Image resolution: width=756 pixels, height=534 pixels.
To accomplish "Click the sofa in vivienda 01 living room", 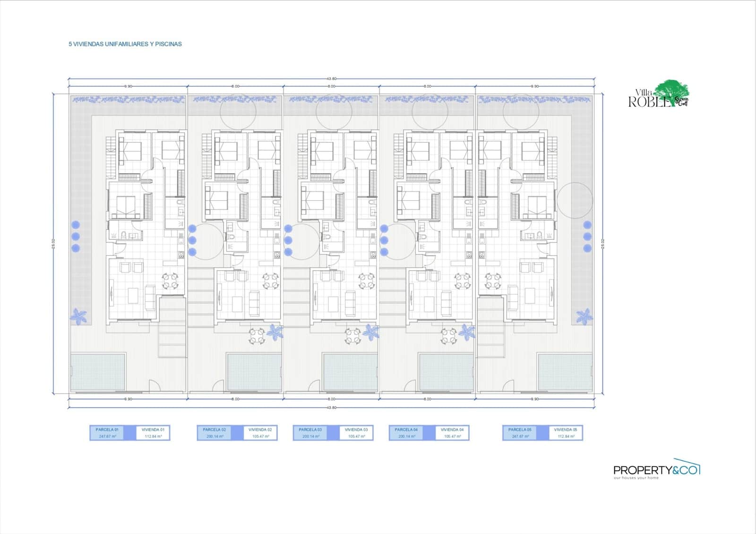I will [150, 297].
